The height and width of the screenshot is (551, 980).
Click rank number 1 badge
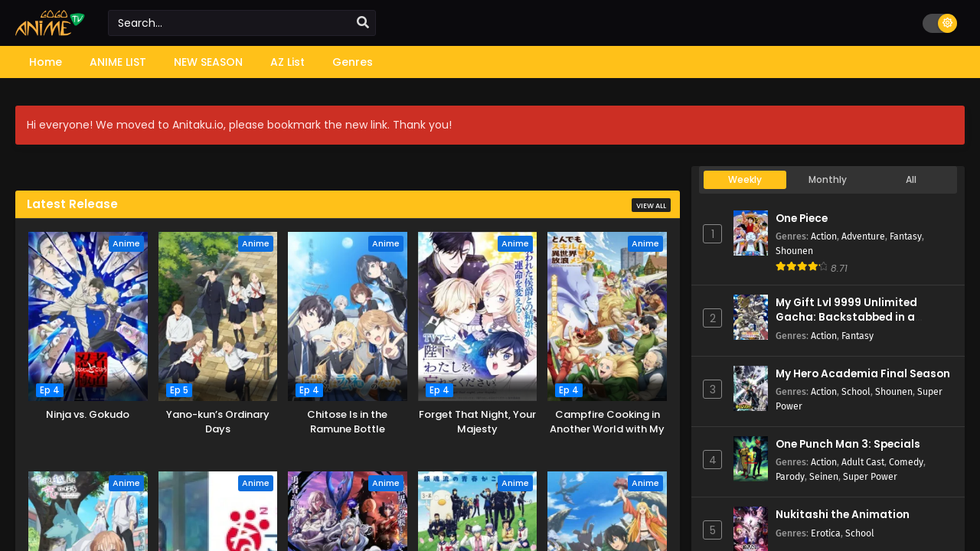tap(712, 233)
